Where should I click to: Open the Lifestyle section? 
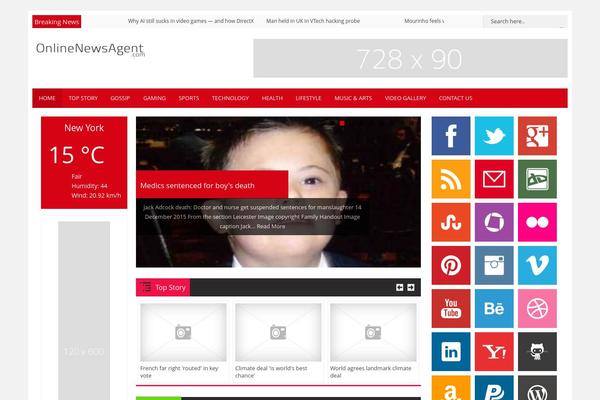click(308, 98)
